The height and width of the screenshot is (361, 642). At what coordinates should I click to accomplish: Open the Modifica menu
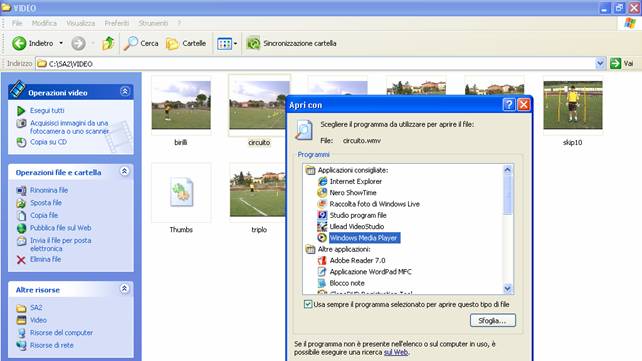click(x=44, y=23)
